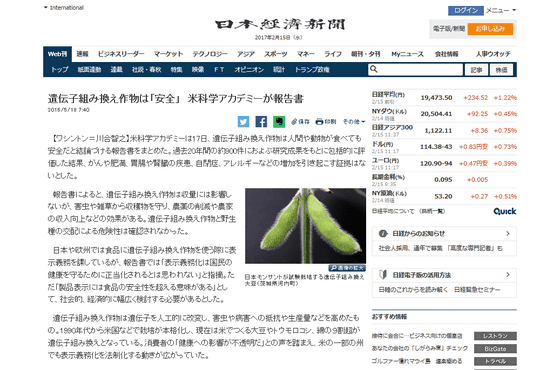The height and width of the screenshot is (370, 560).
Task: Save article with the 保存 clip icon
Action: [300, 122]
